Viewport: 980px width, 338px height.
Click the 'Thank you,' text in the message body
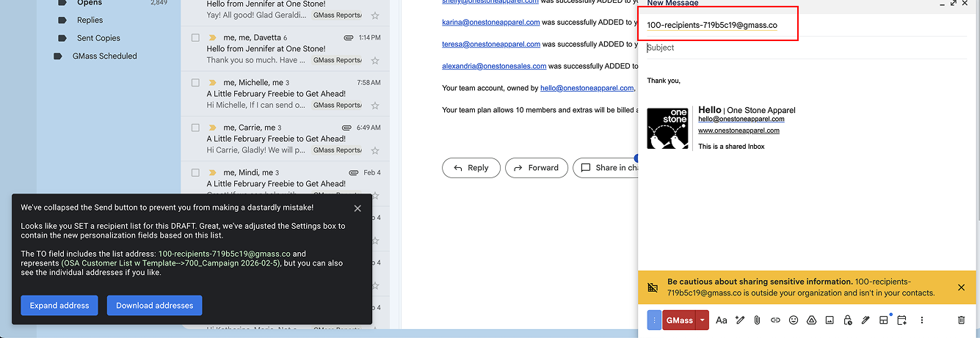coord(664,81)
